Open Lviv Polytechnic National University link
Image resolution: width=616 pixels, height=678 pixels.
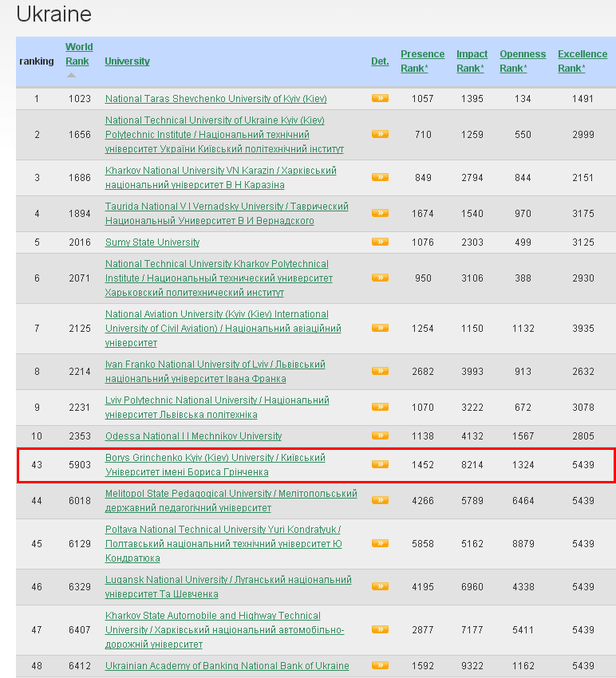[217, 408]
